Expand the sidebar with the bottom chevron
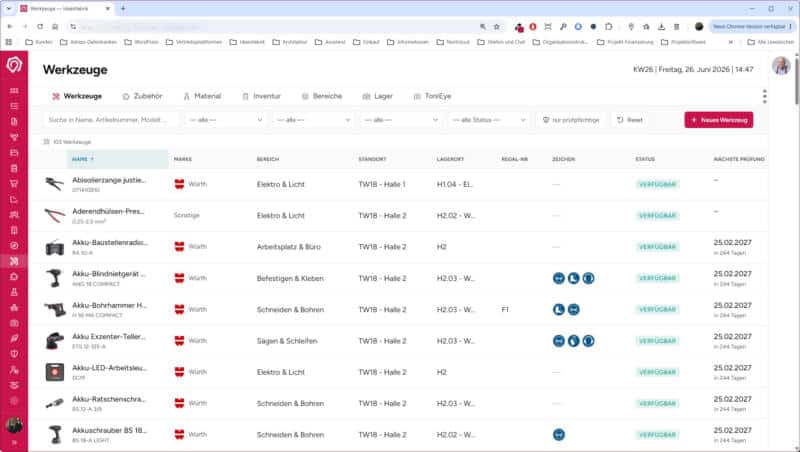 14,443
